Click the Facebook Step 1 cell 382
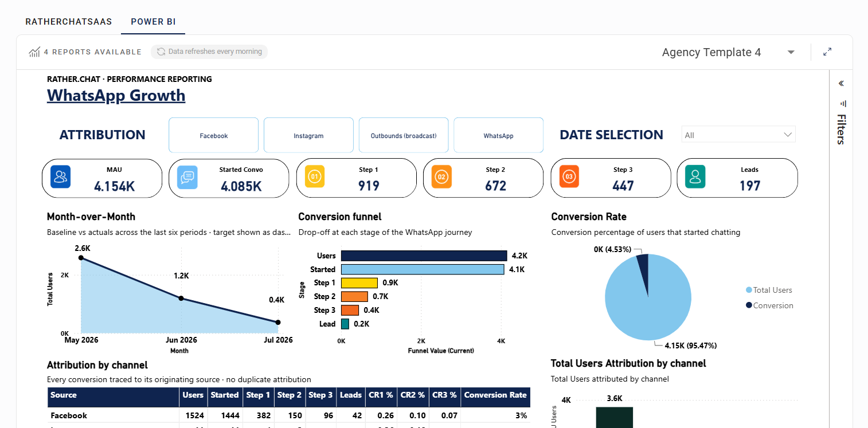The width and height of the screenshot is (868, 428). [258, 415]
